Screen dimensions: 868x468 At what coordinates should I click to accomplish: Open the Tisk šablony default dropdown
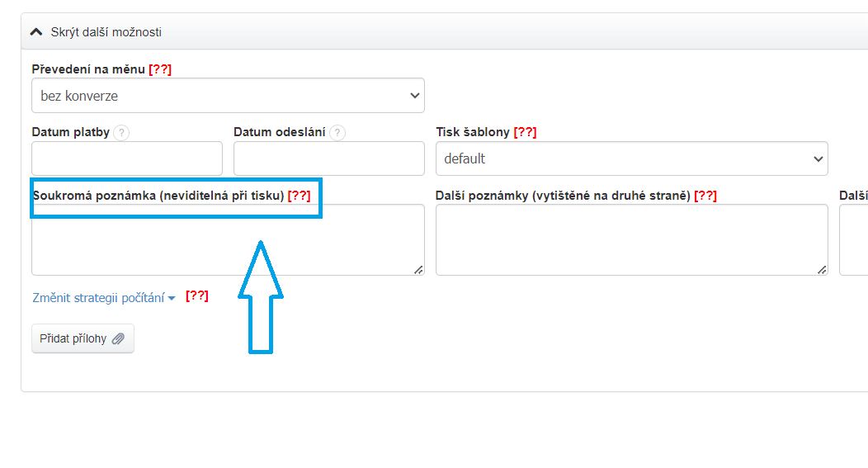[631, 158]
